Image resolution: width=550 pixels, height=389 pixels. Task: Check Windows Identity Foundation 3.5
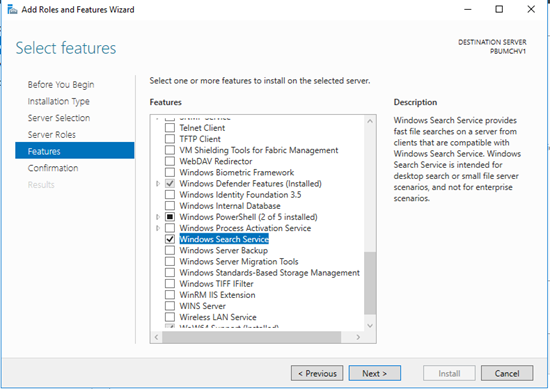click(x=170, y=195)
